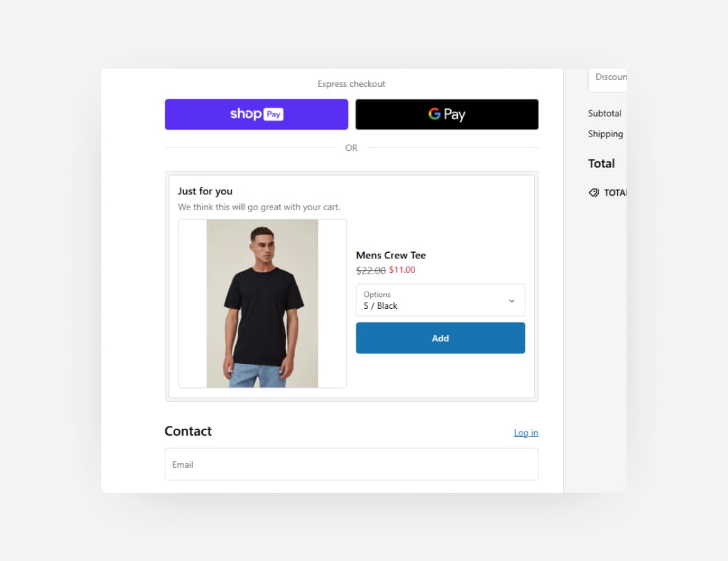Focus the Email input field
Viewport: 728px width, 561px height.
tap(352, 464)
